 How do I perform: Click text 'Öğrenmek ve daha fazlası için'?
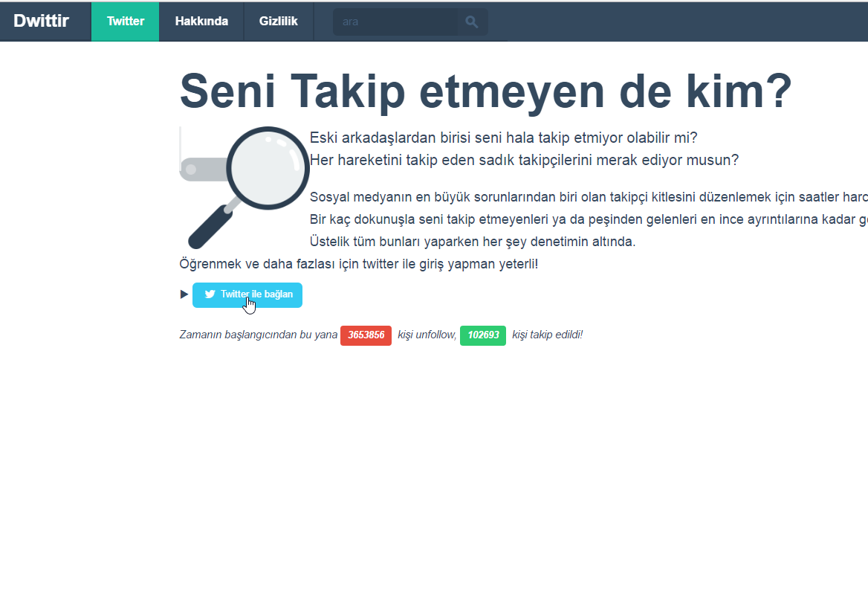coord(270,264)
